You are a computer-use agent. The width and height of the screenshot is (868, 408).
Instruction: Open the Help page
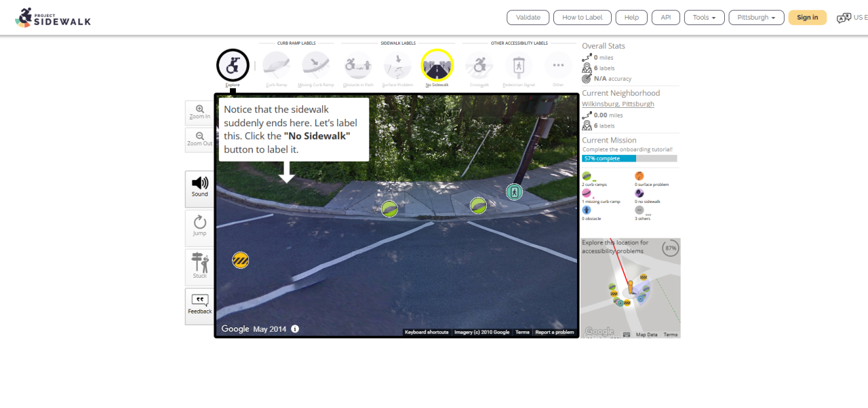coord(631,18)
